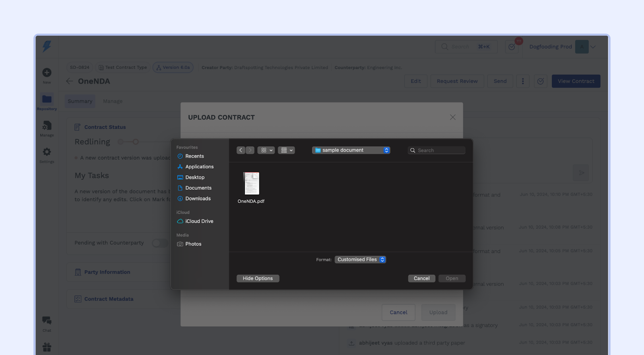This screenshot has height=355, width=644.
Task: Switch to the Manage tab
Action: click(113, 101)
